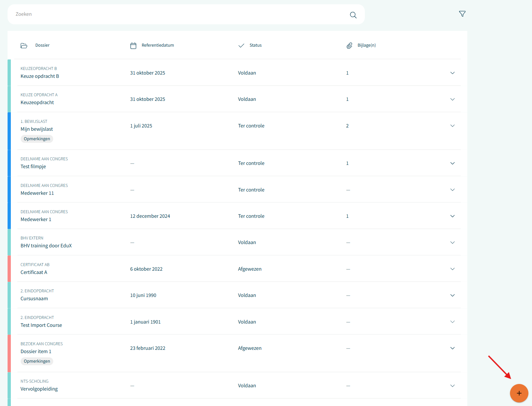Expand the Mijn bewijslast row chevron
The height and width of the screenshot is (406, 532).
click(452, 126)
